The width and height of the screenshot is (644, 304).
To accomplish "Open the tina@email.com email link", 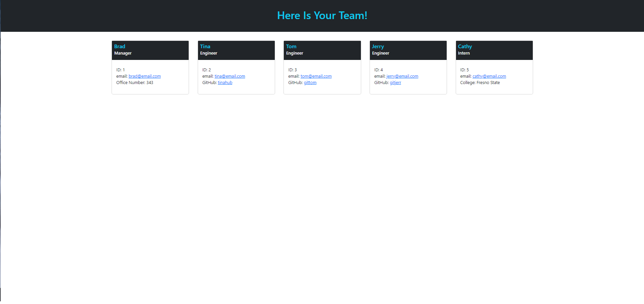I will 230,76.
